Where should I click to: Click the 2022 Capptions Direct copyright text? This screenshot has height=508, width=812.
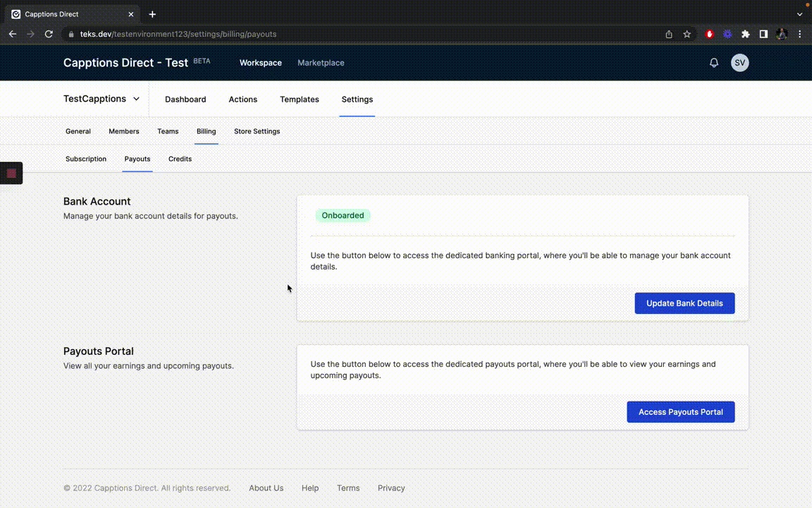coord(147,488)
